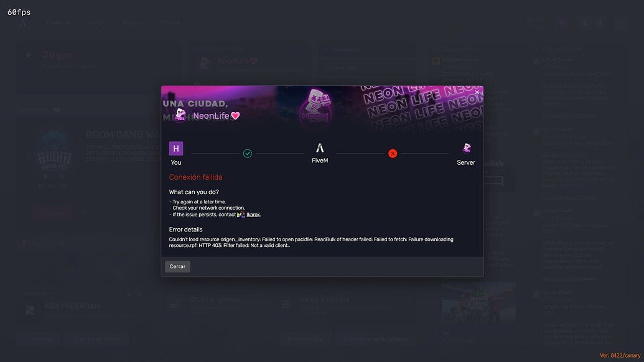
Task: Close the connection dialog with the X
Action: [x=477, y=92]
